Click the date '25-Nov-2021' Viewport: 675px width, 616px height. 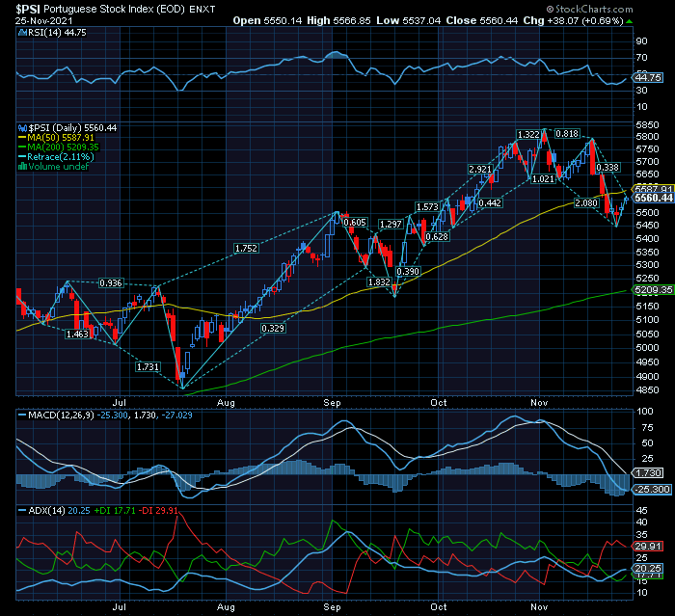click(x=44, y=21)
